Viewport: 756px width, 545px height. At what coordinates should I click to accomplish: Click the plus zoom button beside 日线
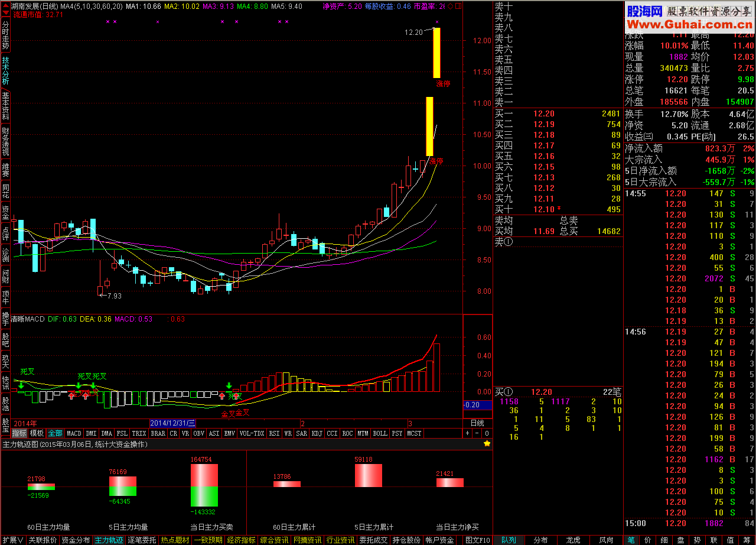pos(467,433)
